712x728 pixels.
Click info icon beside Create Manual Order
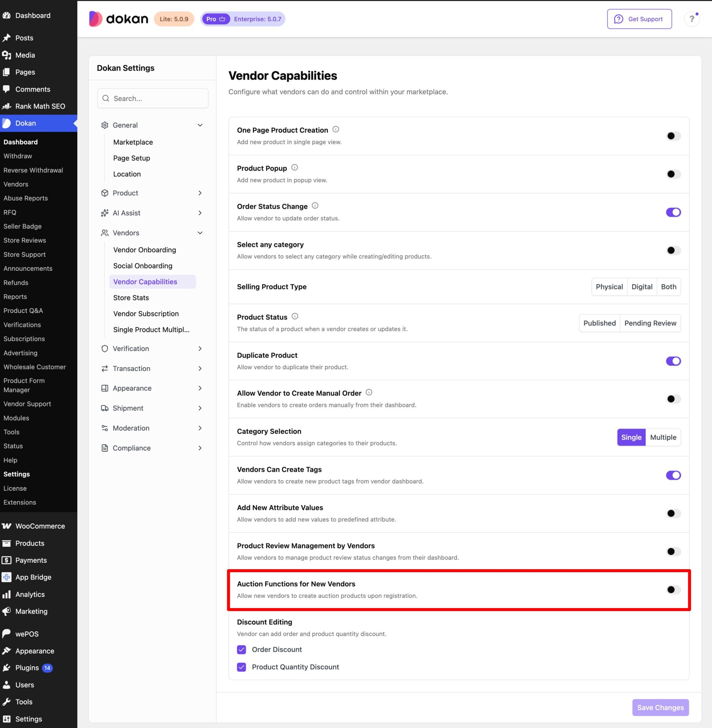click(x=369, y=392)
